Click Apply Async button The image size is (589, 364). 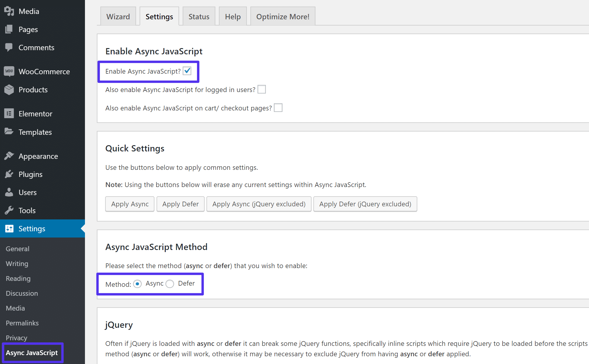(129, 203)
